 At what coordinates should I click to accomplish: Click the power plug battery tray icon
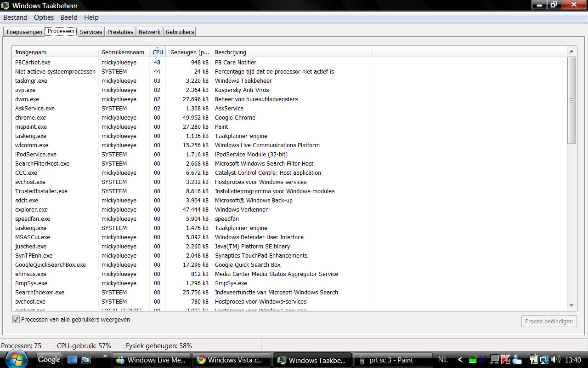(x=534, y=359)
